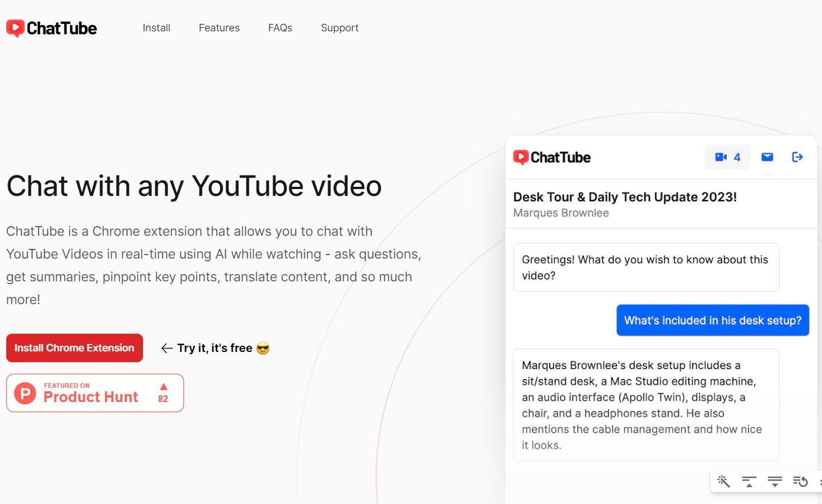This screenshot has height=504, width=822.
Task: Go to the Features section
Action: tap(219, 28)
